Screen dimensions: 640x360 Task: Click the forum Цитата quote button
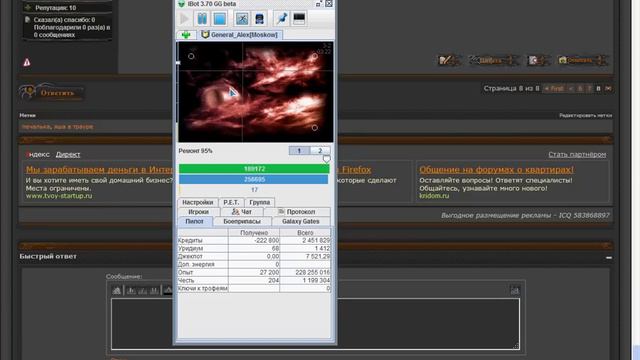tap(494, 60)
